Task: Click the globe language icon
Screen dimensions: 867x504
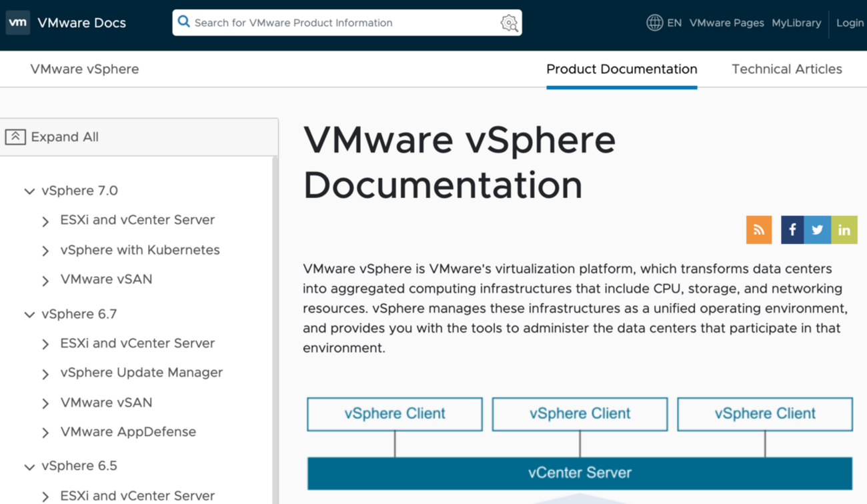Action: point(654,23)
